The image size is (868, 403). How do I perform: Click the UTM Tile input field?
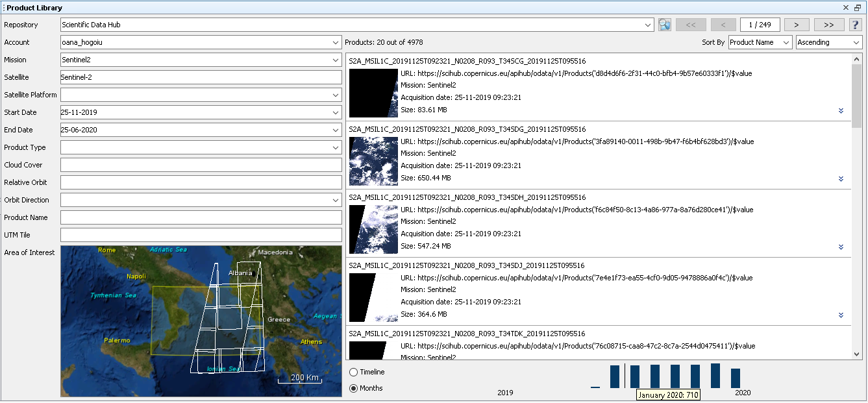[x=201, y=235]
